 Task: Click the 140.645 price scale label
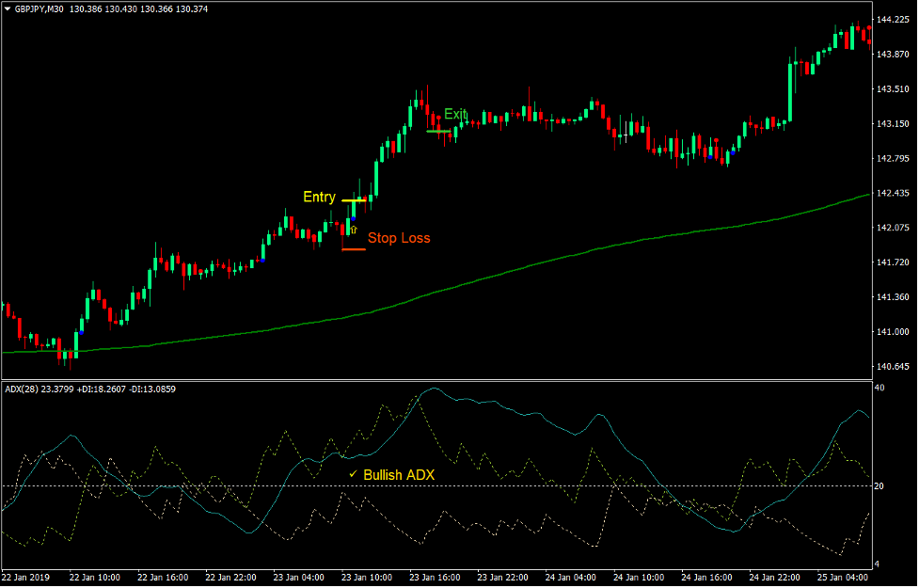[x=893, y=366]
